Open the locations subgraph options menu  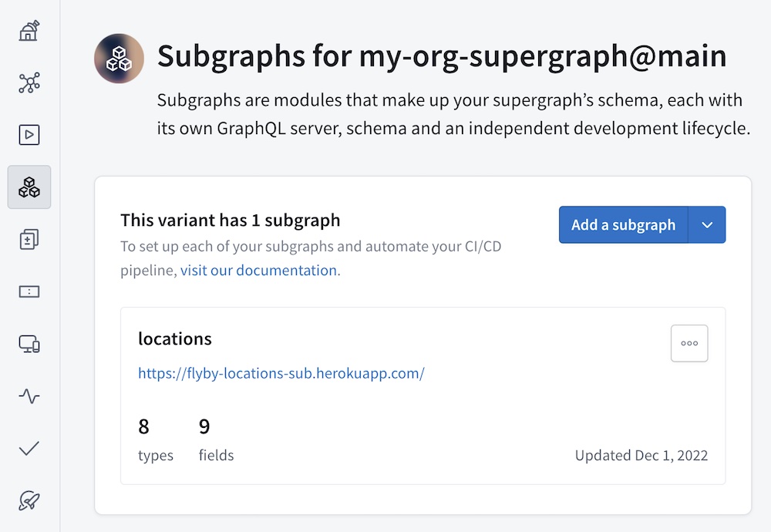click(x=689, y=343)
